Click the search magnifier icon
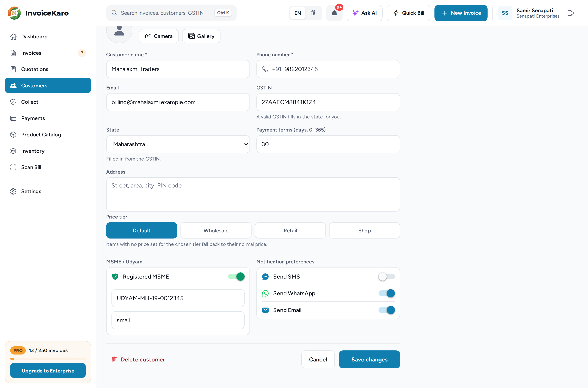 (x=114, y=13)
